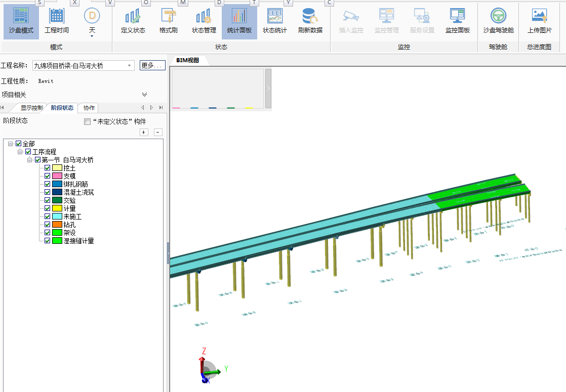The width and height of the screenshot is (566, 392).
Task: Select the 格式刷 format painter tool
Action: 168,21
